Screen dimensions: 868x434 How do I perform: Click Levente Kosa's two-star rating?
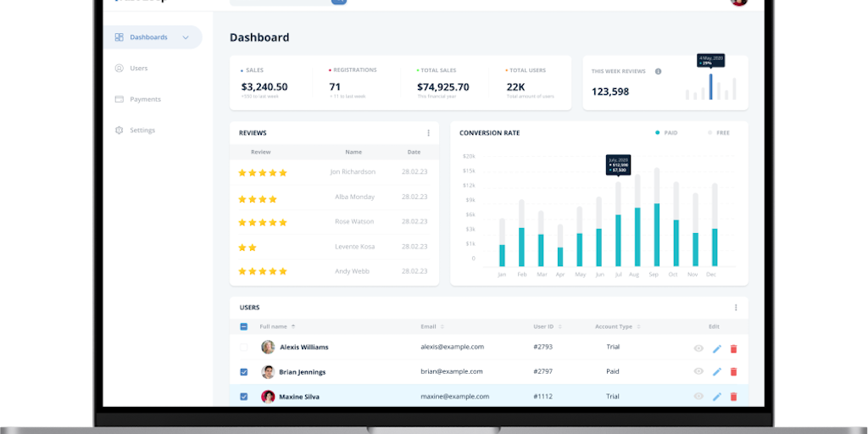pos(248,248)
